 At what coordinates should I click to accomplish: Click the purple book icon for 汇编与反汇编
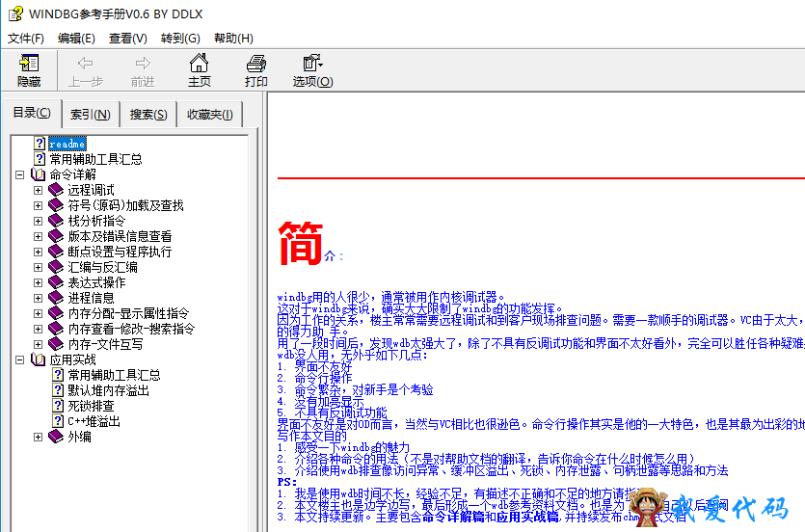(56, 267)
